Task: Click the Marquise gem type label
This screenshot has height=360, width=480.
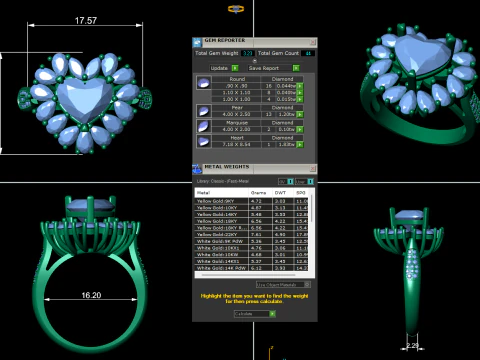Action: [x=237, y=123]
